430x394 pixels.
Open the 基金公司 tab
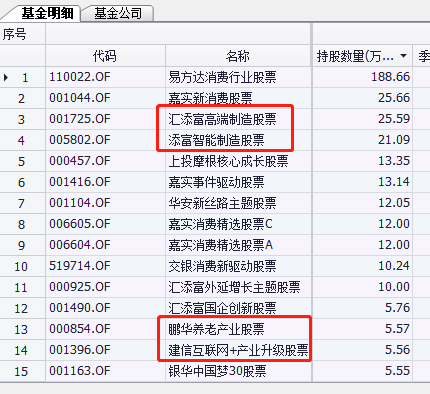[x=118, y=13]
